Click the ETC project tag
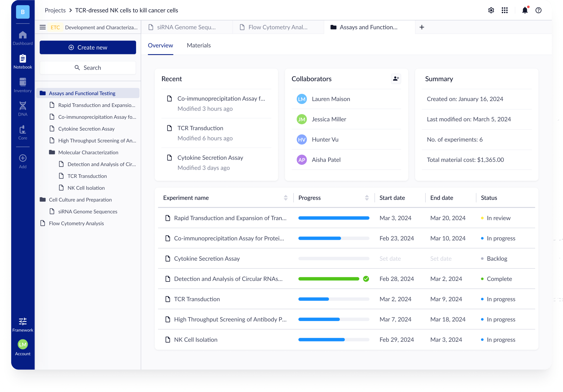Viewport: 563px width, 392px height. click(55, 27)
